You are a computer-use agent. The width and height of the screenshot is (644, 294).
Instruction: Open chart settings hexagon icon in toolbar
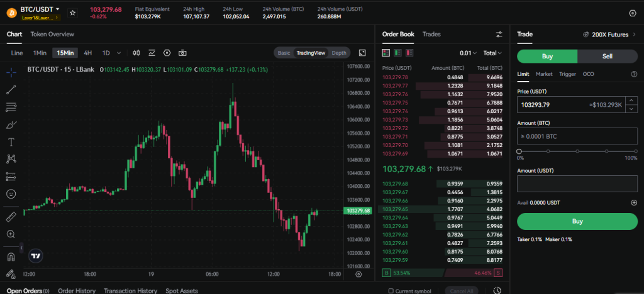click(x=167, y=53)
